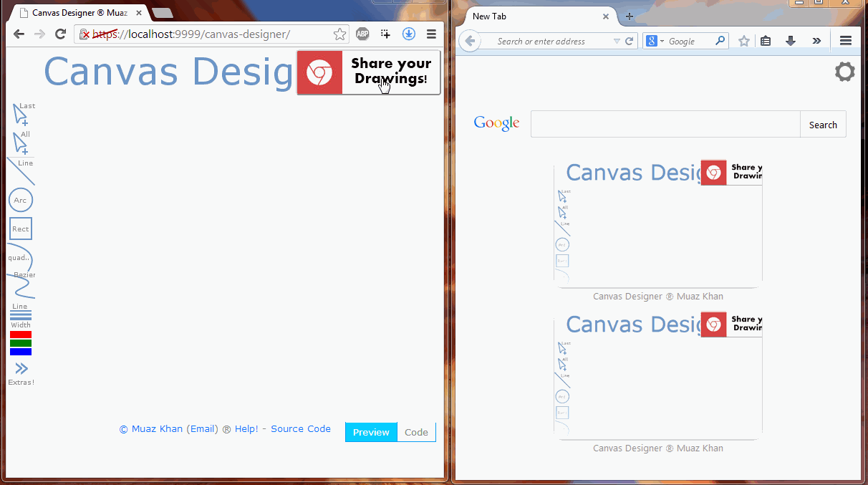Open the Line Width tool
The image size is (868, 485).
(20, 316)
